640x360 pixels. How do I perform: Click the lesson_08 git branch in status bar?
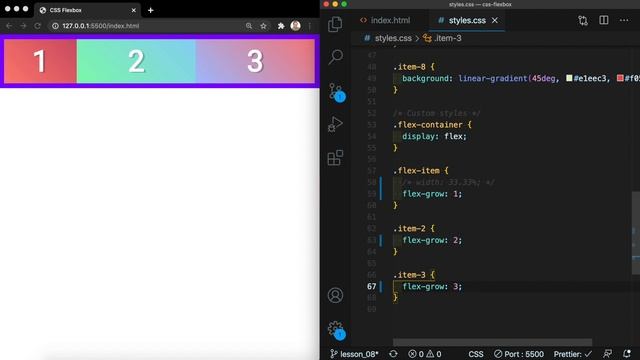(x=354, y=354)
